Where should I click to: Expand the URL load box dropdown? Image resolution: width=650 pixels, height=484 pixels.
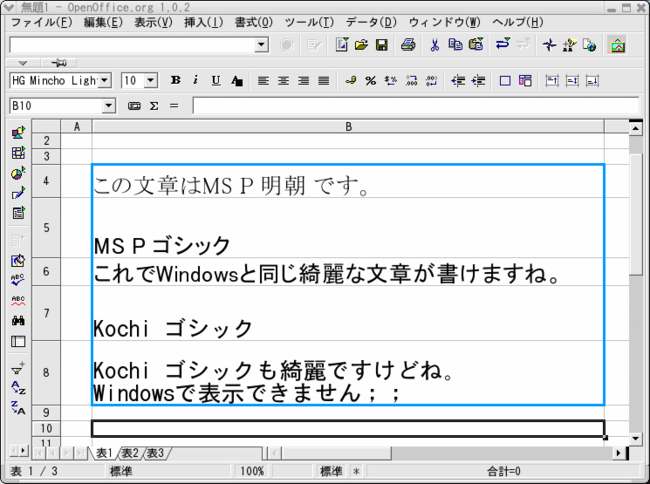coord(262,44)
